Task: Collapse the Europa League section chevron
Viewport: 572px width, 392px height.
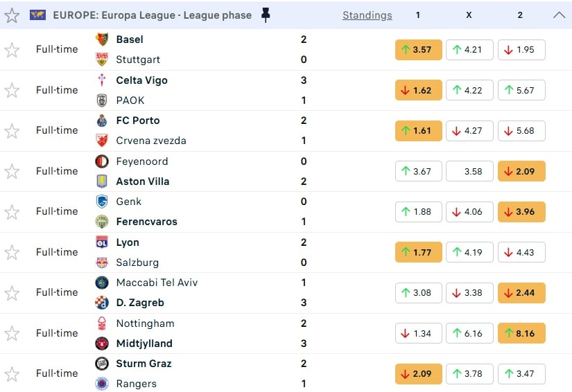Action: pyautogui.click(x=559, y=15)
